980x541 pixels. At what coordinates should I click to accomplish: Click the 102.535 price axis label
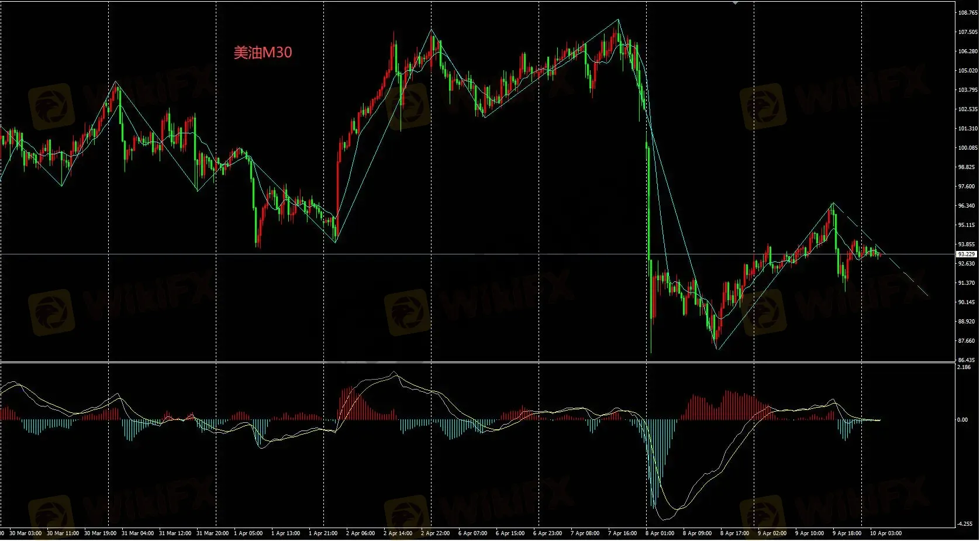coord(968,109)
